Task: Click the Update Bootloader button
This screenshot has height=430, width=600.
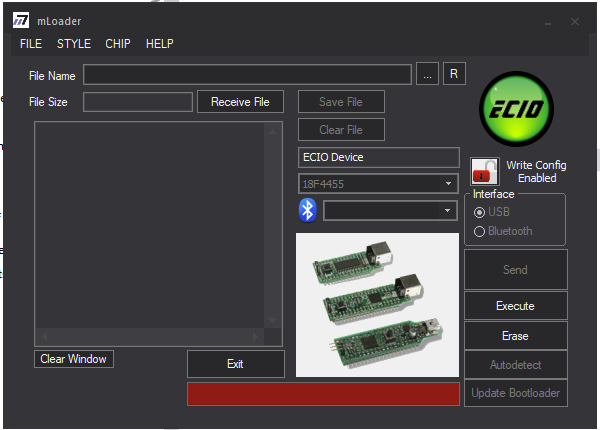Action: pos(516,393)
